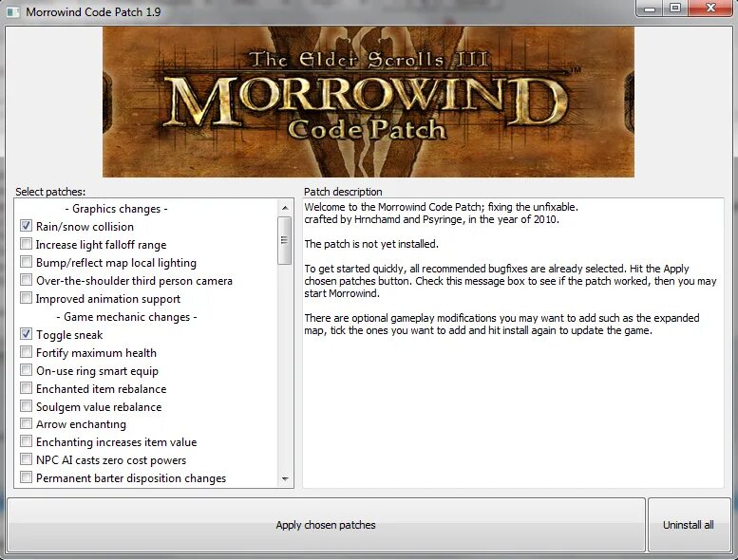The width and height of the screenshot is (738, 560).
Task: Enable Soulgem value rebalance
Action: (26, 406)
